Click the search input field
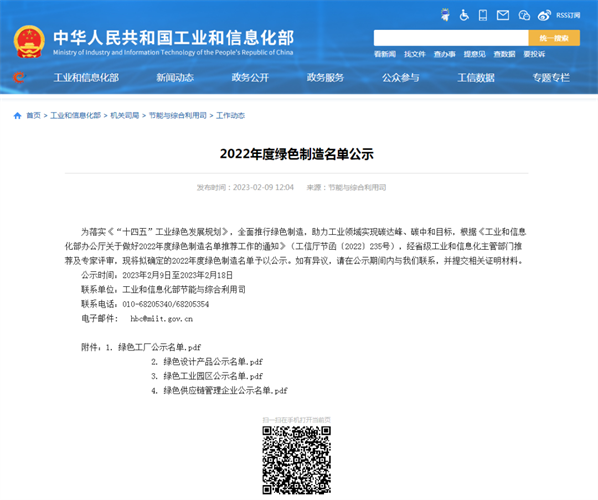Viewport: 598px width, 500px height. pyautogui.click(x=451, y=38)
